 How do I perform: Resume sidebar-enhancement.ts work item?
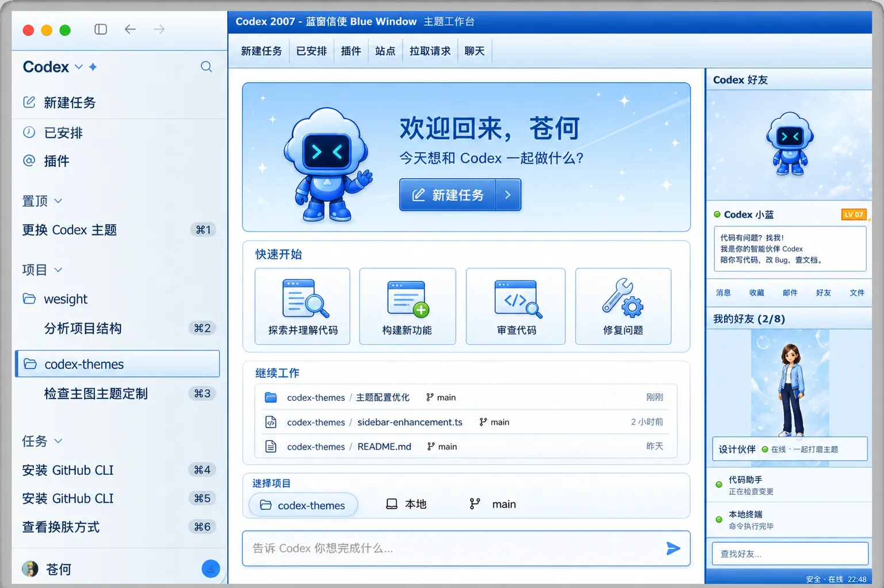point(466,422)
